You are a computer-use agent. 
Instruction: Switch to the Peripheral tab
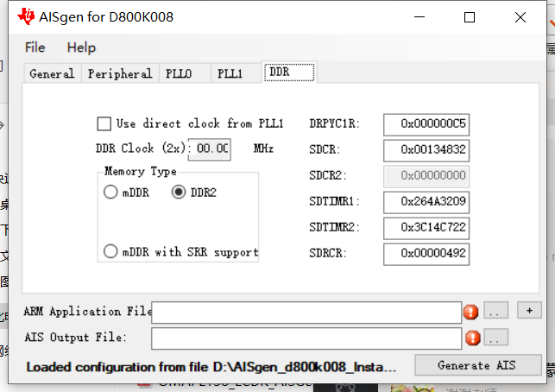120,73
